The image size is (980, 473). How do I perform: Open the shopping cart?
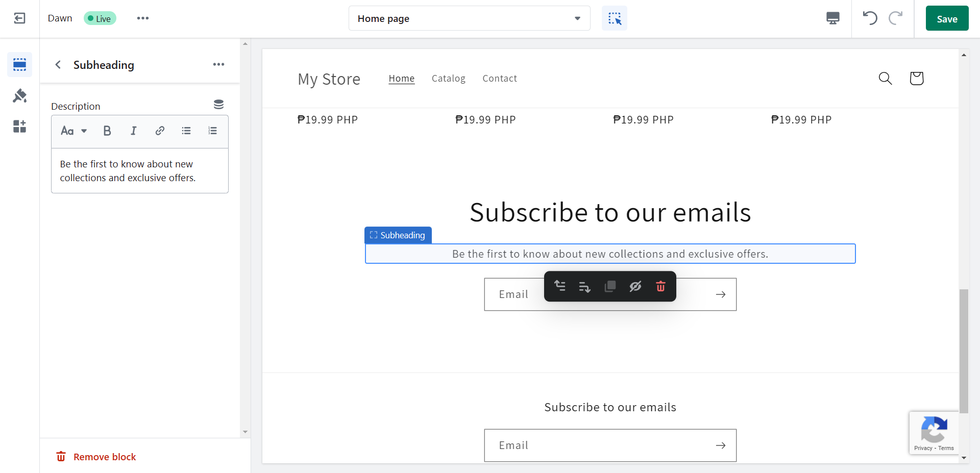click(917, 79)
